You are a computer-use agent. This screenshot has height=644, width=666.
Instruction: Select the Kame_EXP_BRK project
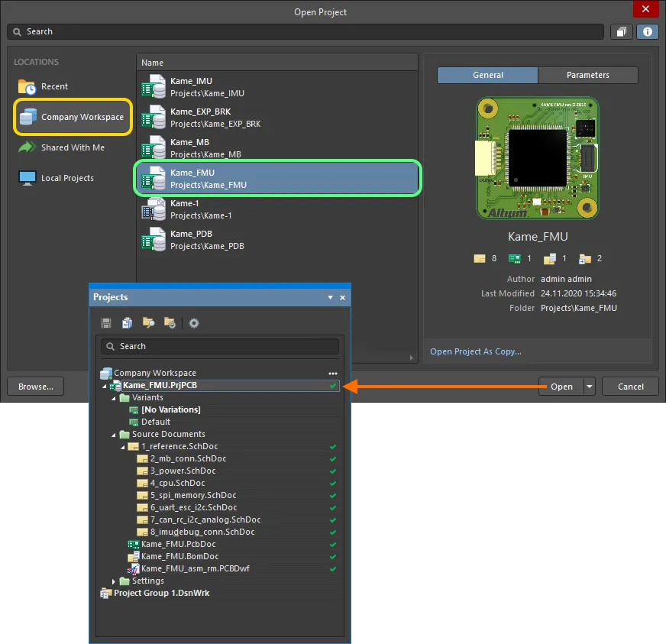(277, 117)
